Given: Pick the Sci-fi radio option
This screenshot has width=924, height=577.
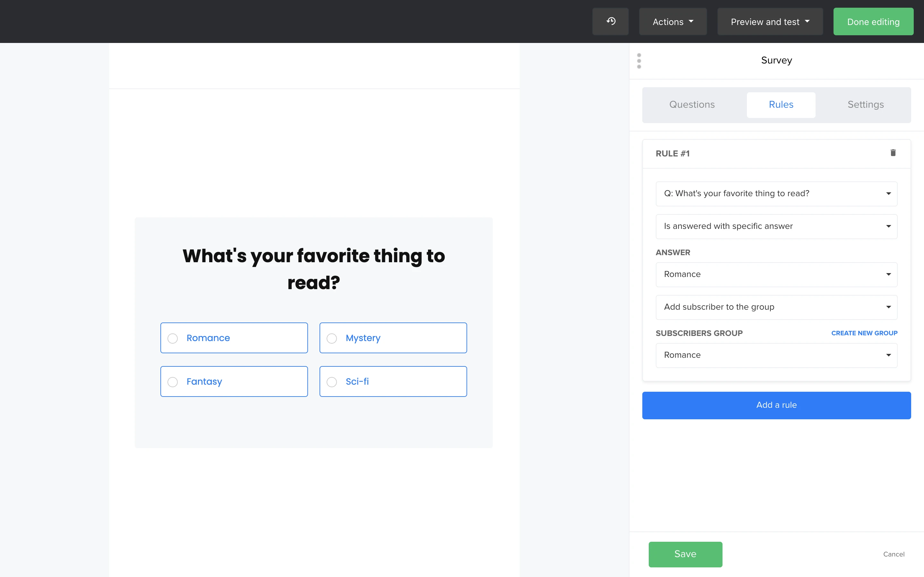Looking at the screenshot, I should [332, 381].
